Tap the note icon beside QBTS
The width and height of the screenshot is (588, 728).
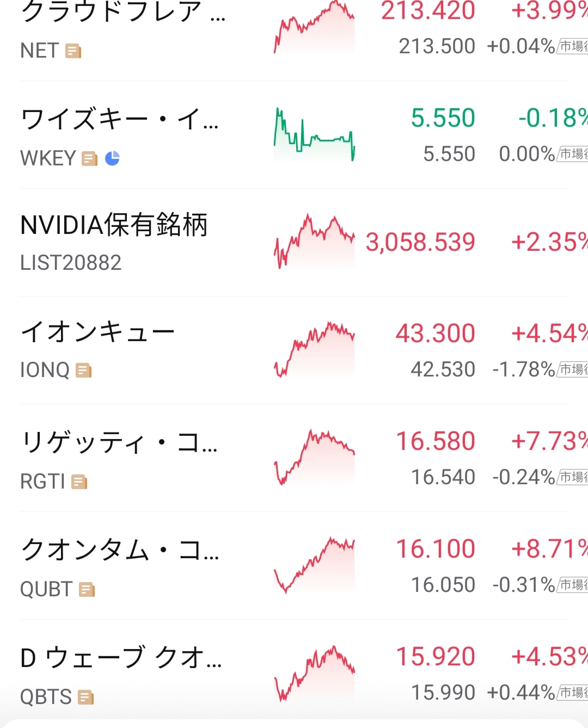click(85, 698)
